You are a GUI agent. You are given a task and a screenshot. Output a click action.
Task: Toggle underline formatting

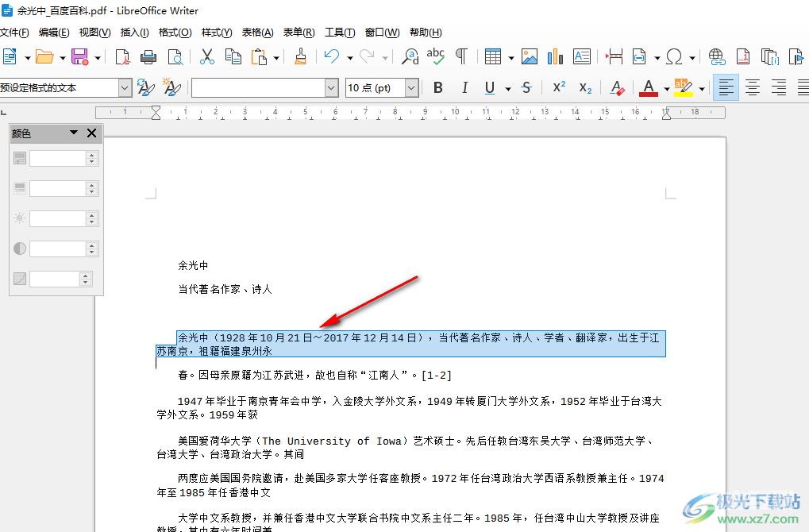pos(490,87)
